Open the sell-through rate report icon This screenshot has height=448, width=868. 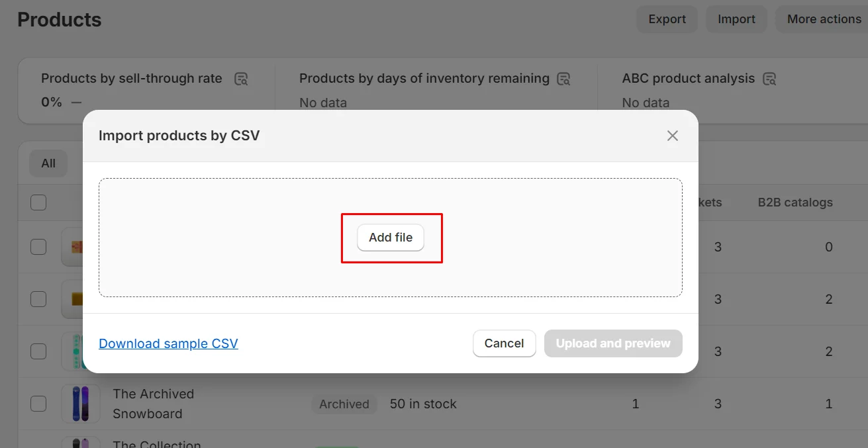point(241,78)
